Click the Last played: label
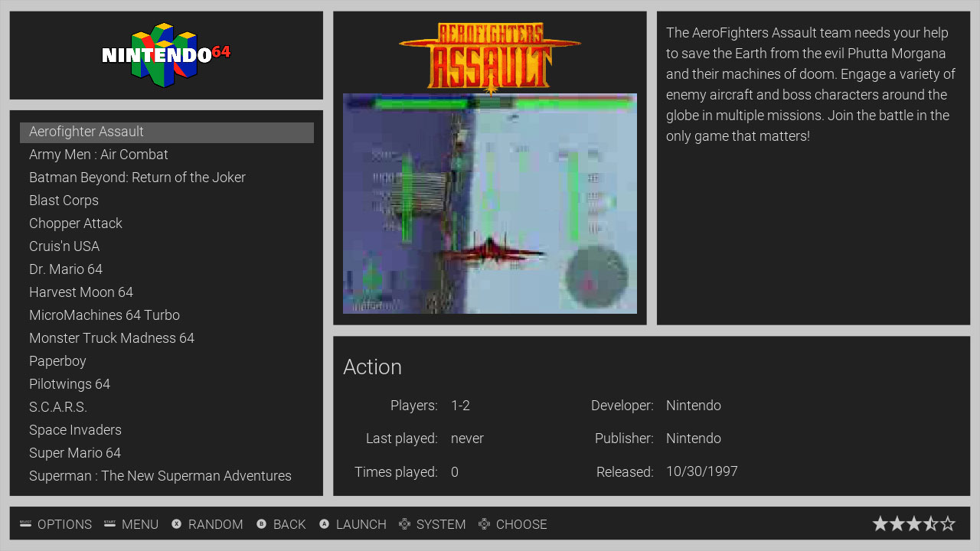This screenshot has height=551, width=980. (402, 439)
